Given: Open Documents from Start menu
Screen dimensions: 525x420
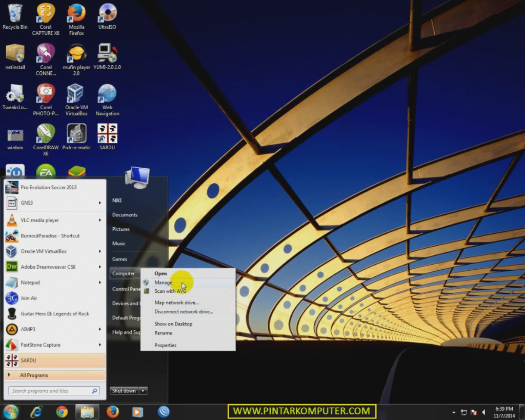Looking at the screenshot, I should pos(125,215).
